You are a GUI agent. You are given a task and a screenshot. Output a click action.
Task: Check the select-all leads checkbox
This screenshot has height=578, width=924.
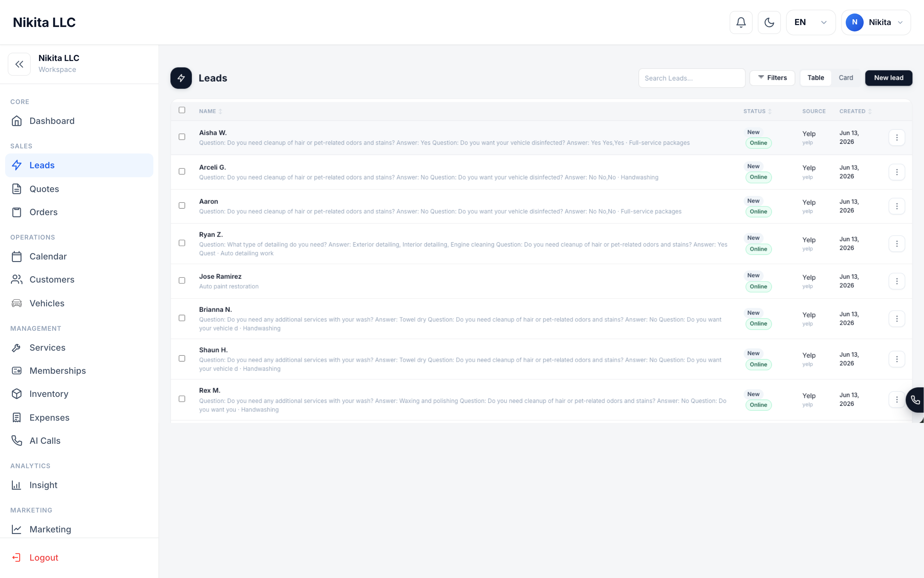point(182,110)
